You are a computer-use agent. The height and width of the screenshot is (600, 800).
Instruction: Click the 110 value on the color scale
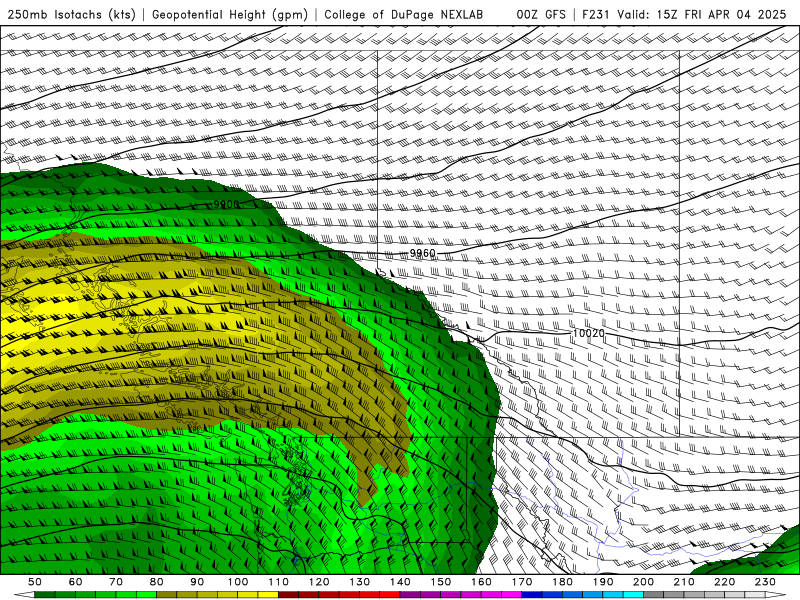[279, 582]
